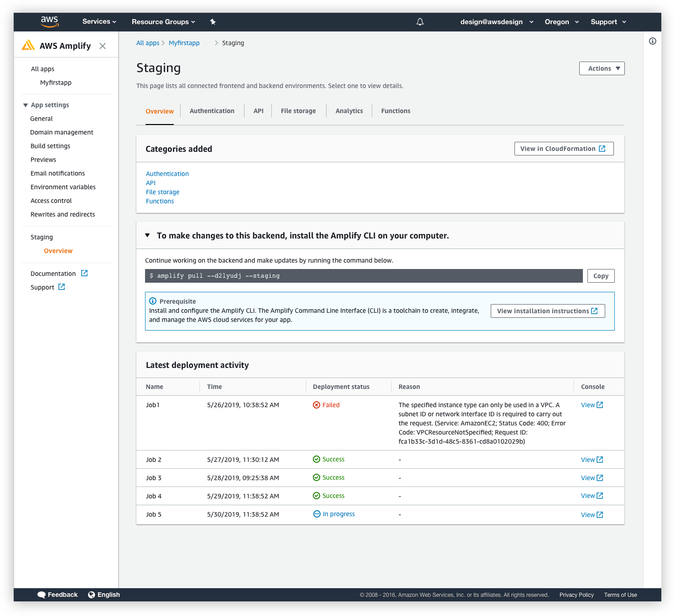The image size is (675, 616).
Task: Click the All apps sidebar item
Action: click(x=42, y=69)
